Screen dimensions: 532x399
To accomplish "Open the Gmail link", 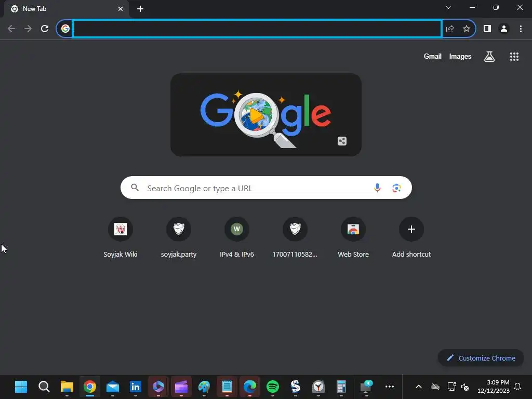I will (433, 57).
